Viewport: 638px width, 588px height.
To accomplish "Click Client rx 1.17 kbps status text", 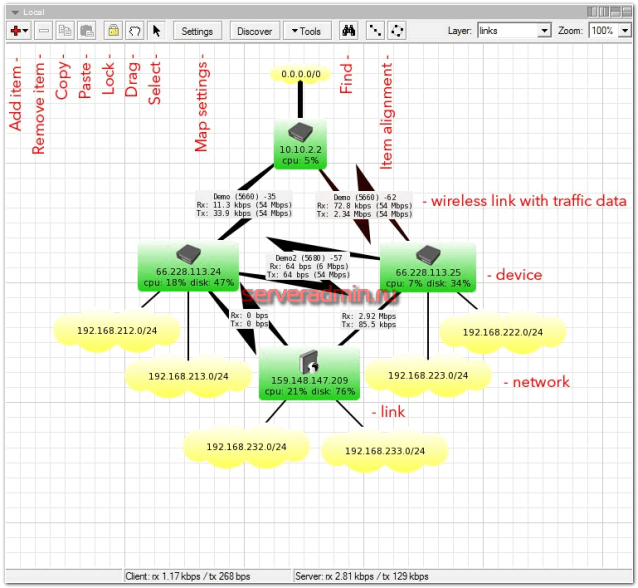I will (x=188, y=577).
